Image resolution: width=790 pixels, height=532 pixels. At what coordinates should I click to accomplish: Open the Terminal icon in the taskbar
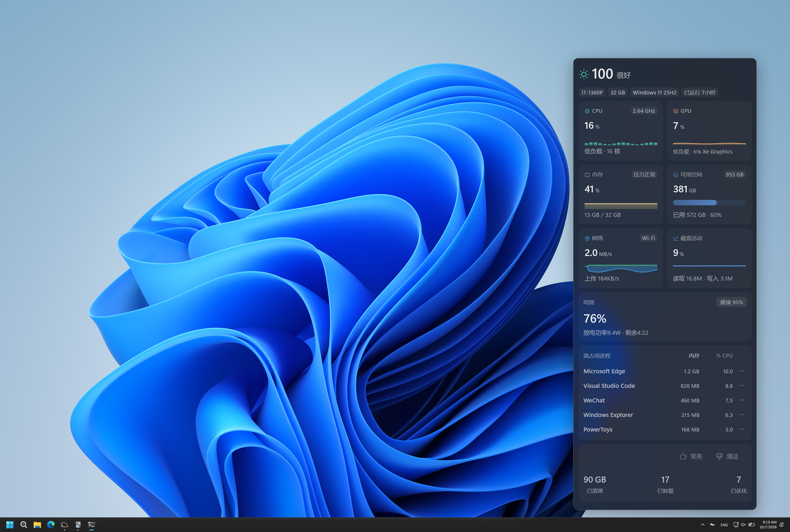(x=91, y=525)
